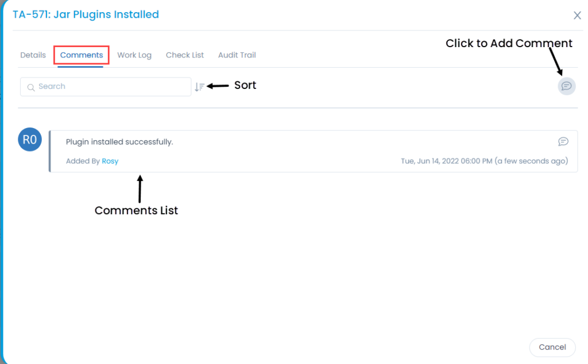588x364 pixels.
Task: Click the RO avatar circle
Action: [x=29, y=139]
